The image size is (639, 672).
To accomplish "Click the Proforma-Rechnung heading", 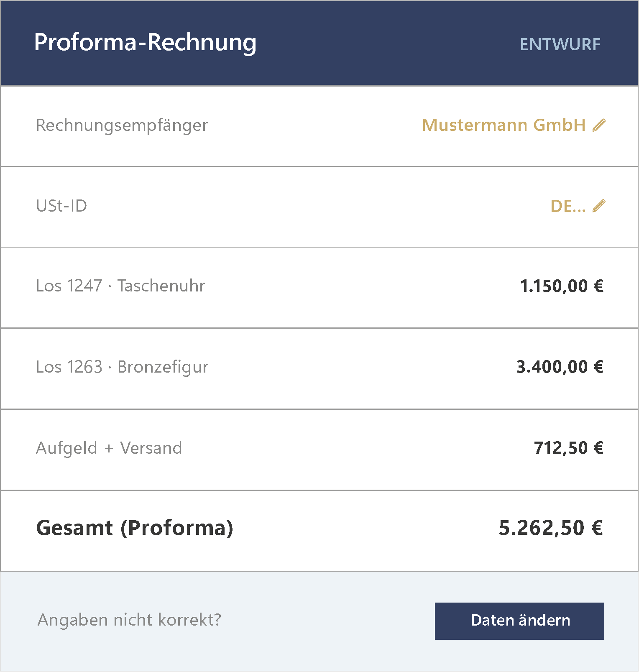I will tap(145, 43).
